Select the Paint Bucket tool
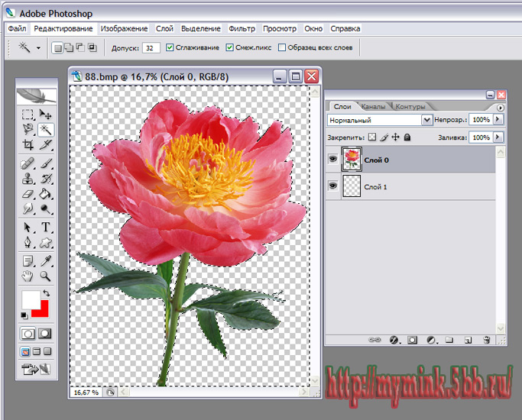522x420 pixels. point(45,194)
